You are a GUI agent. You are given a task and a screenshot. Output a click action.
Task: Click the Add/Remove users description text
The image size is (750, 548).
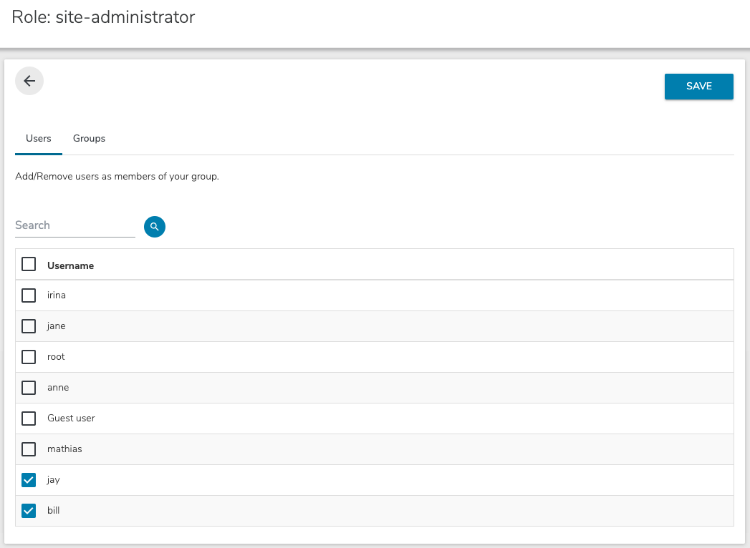point(117,176)
